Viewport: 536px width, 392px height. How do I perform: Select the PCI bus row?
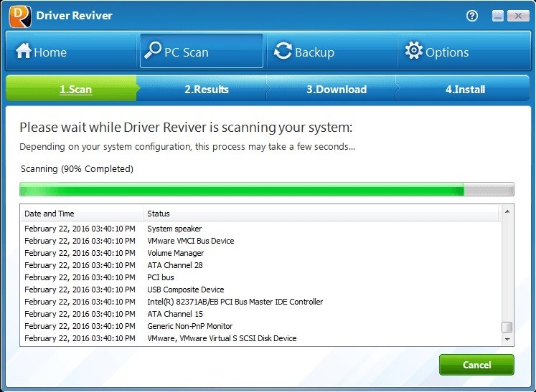click(x=260, y=277)
